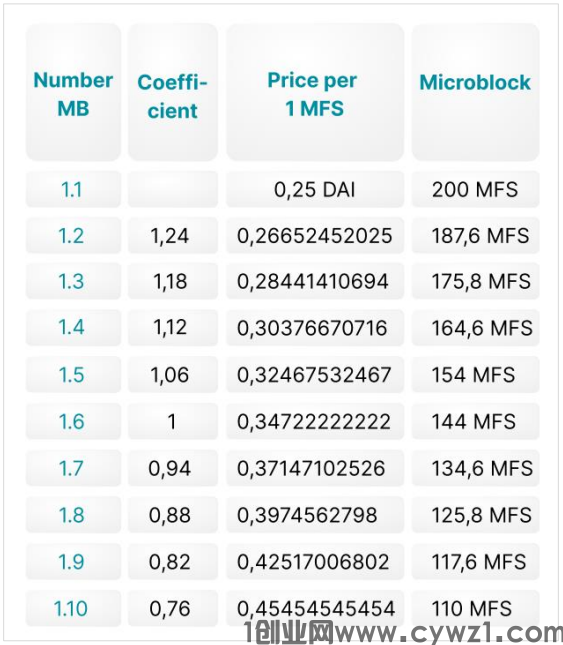Select the 200 MFS microblock cell
Viewport: 563px width, 645px height.
tap(475, 190)
